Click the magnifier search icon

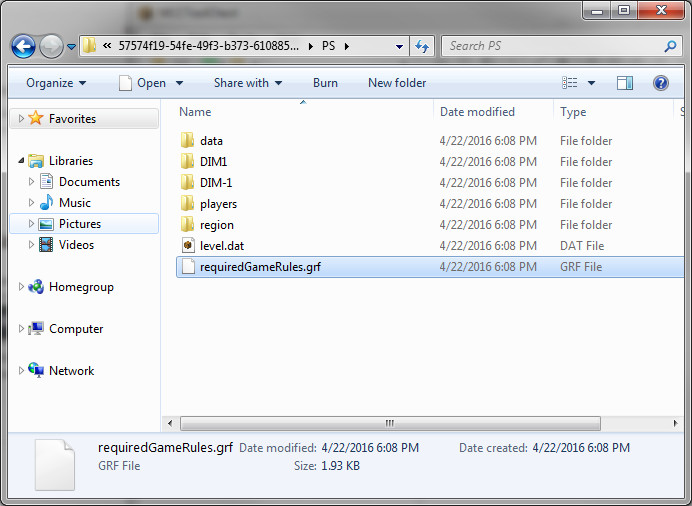pyautogui.click(x=670, y=46)
